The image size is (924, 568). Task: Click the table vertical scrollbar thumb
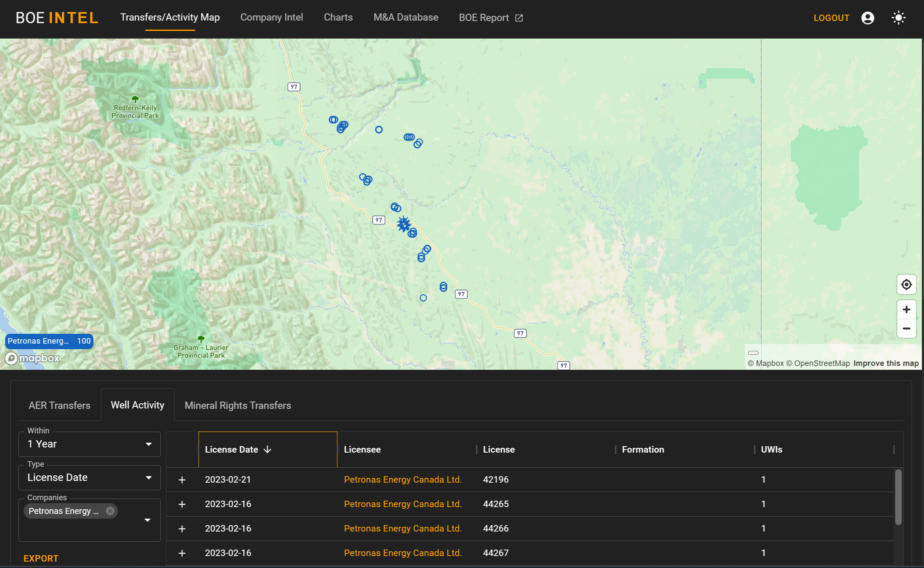tap(898, 497)
